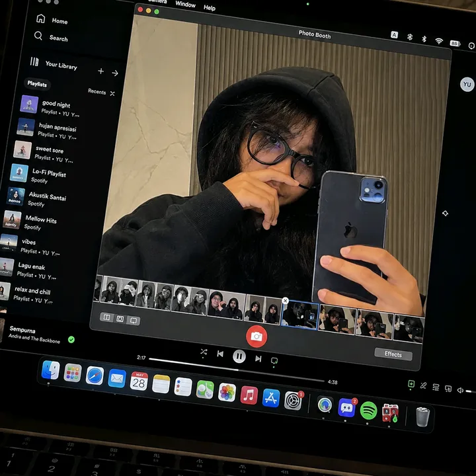This screenshot has height=476, width=476.
Task: Open Wi-Fi menu bar icon
Action: tap(439, 41)
